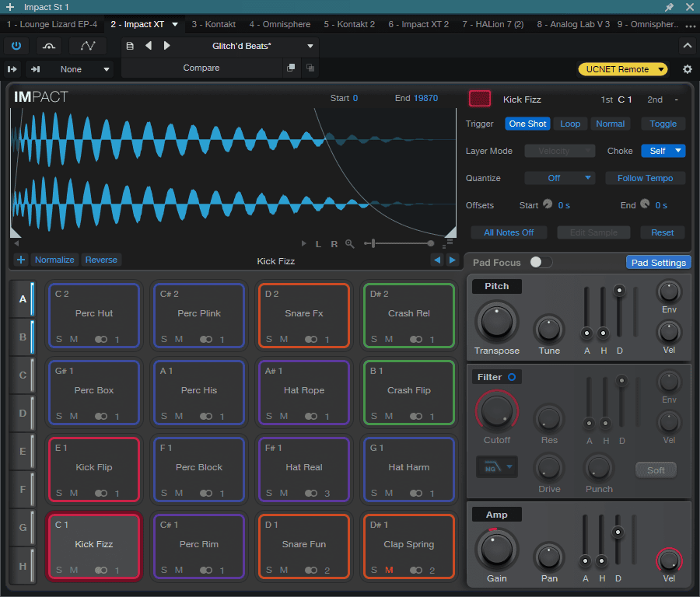Screen dimensions: 700x597
Task: Switch to the 3 - Kontakt tab
Action: [x=213, y=24]
